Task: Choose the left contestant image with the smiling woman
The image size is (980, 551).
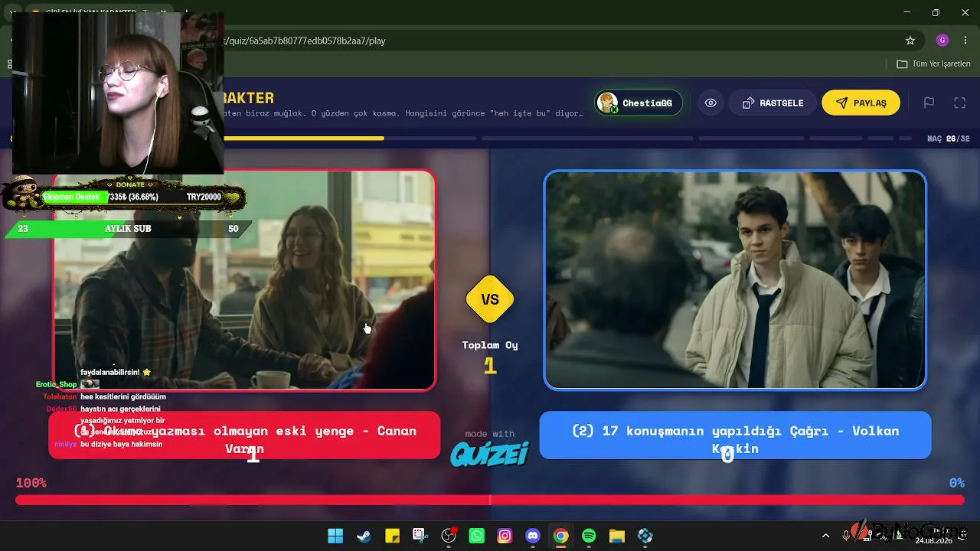Action: click(x=245, y=280)
